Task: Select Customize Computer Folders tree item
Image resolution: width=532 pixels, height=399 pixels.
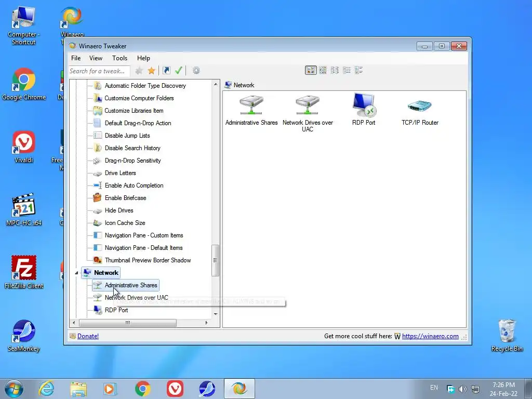Action: tap(139, 98)
